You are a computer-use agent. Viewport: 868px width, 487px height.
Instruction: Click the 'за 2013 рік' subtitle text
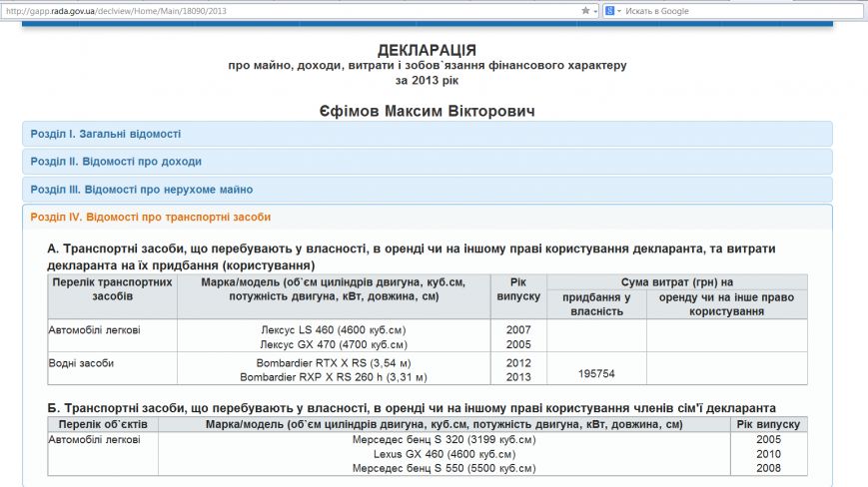427,80
